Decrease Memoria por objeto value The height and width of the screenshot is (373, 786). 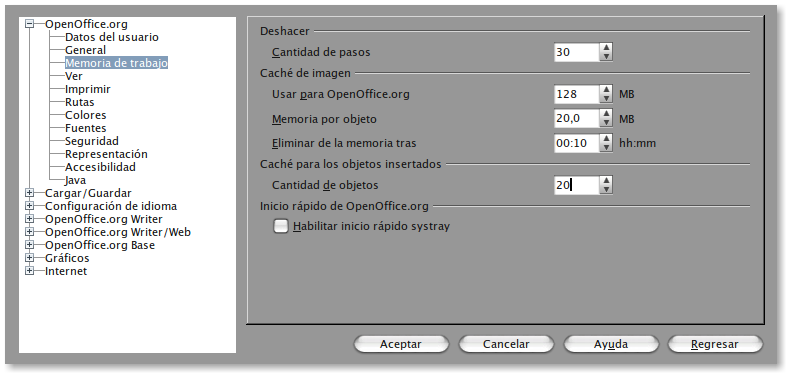click(x=607, y=123)
